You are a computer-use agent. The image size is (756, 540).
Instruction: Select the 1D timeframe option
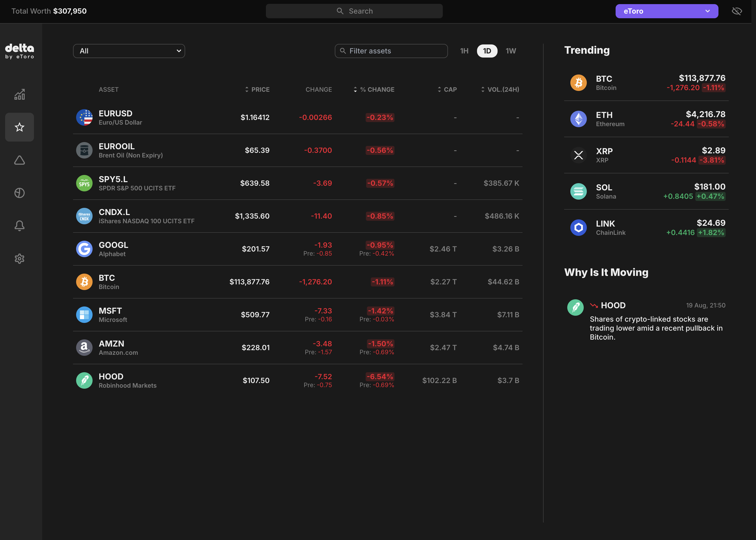point(487,51)
